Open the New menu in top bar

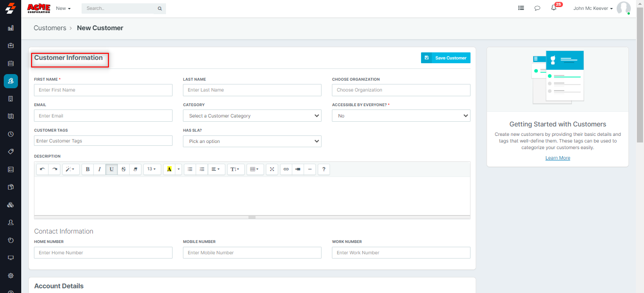(x=63, y=8)
